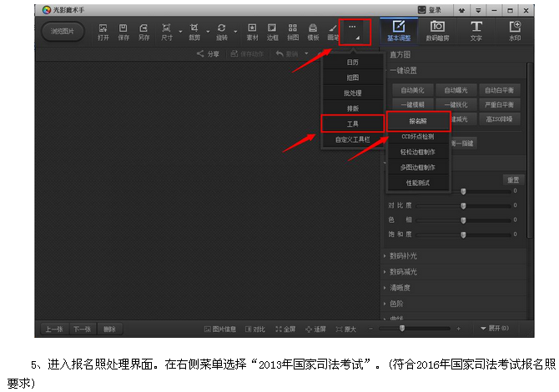
Task: Open the dropdown arrow beside 尺寸
Action: click(180, 32)
